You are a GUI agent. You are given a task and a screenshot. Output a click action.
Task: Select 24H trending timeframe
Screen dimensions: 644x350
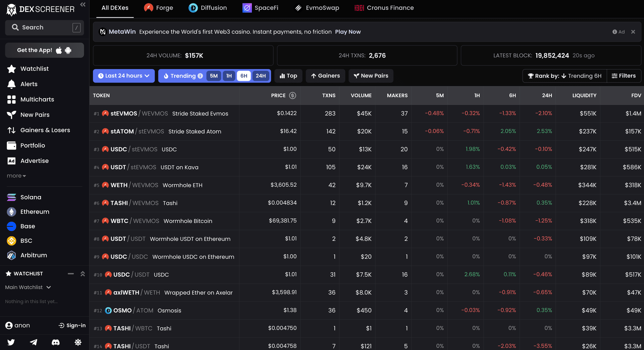[x=261, y=76]
